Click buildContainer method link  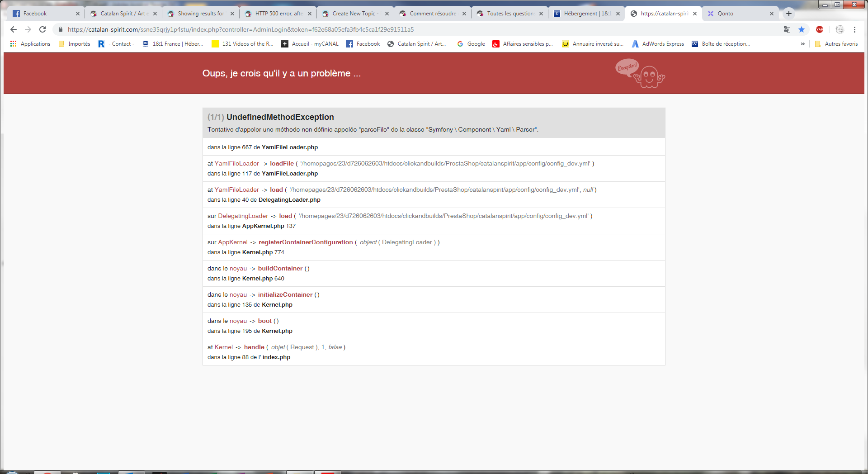pyautogui.click(x=280, y=269)
